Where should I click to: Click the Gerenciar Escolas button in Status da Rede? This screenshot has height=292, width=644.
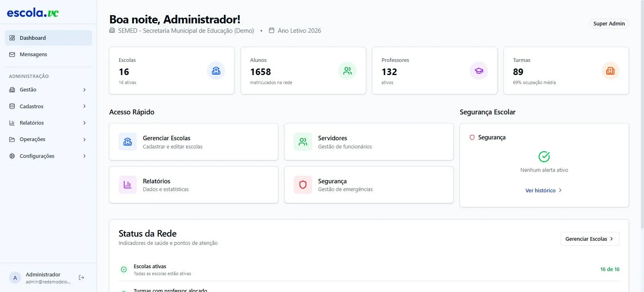click(590, 239)
